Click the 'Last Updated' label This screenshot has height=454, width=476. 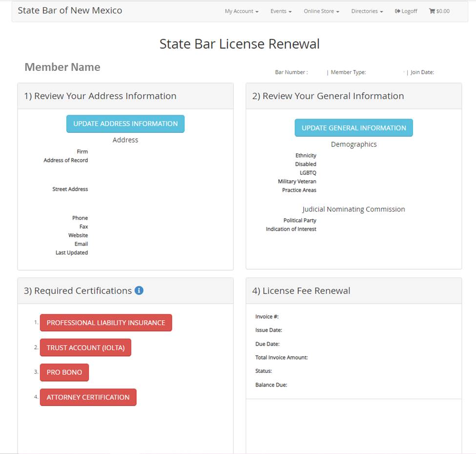tap(72, 253)
